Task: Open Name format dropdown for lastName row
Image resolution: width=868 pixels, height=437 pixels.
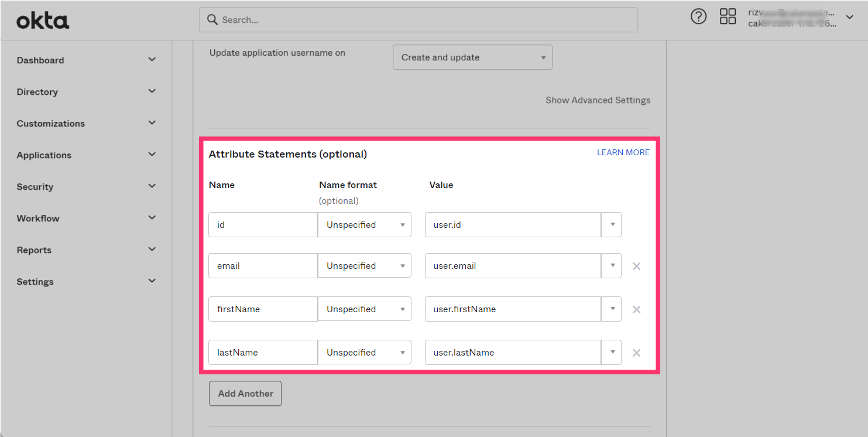Action: [x=365, y=353]
